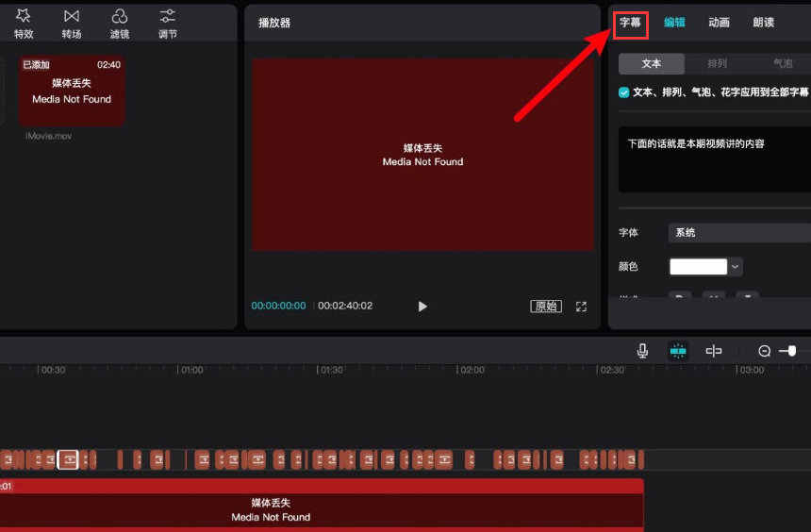Click the 已添加 added label on thumbnail
The width and height of the screenshot is (811, 532).
[36, 65]
